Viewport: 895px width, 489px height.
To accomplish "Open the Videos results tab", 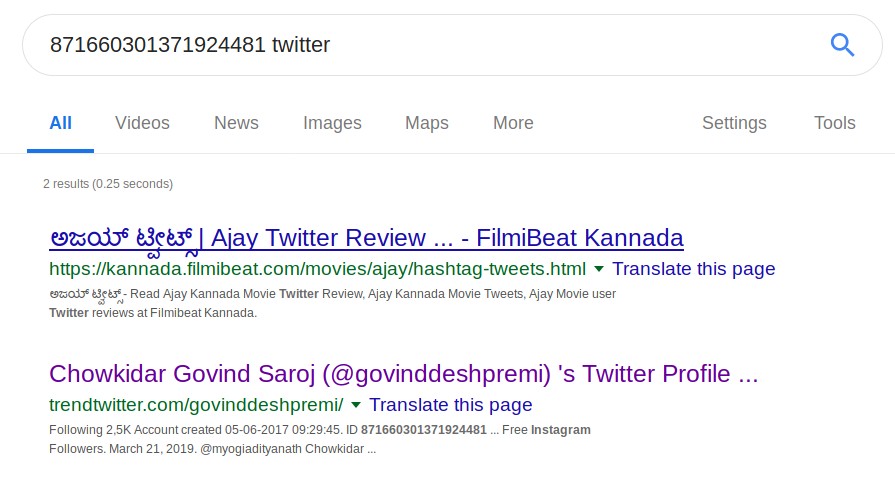I will click(x=142, y=123).
